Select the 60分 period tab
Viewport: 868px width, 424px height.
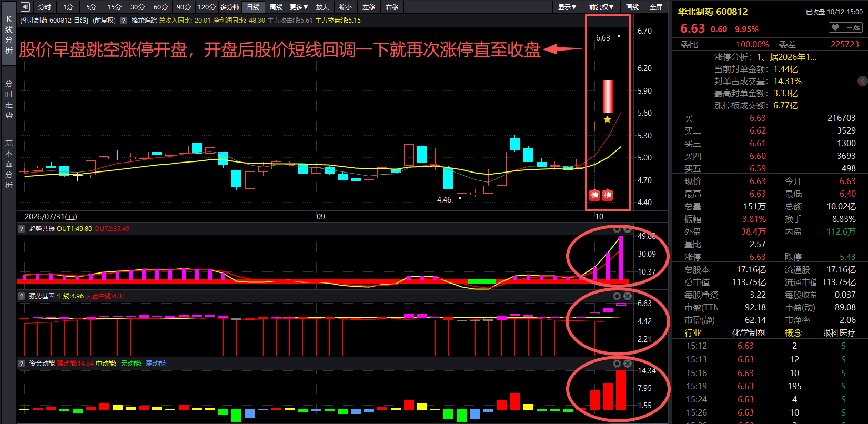pos(161,7)
